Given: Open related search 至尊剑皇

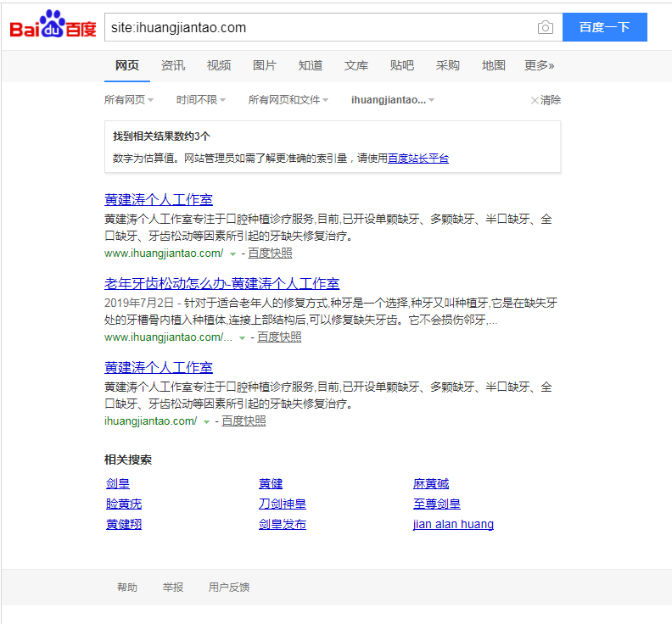Looking at the screenshot, I should [437, 504].
